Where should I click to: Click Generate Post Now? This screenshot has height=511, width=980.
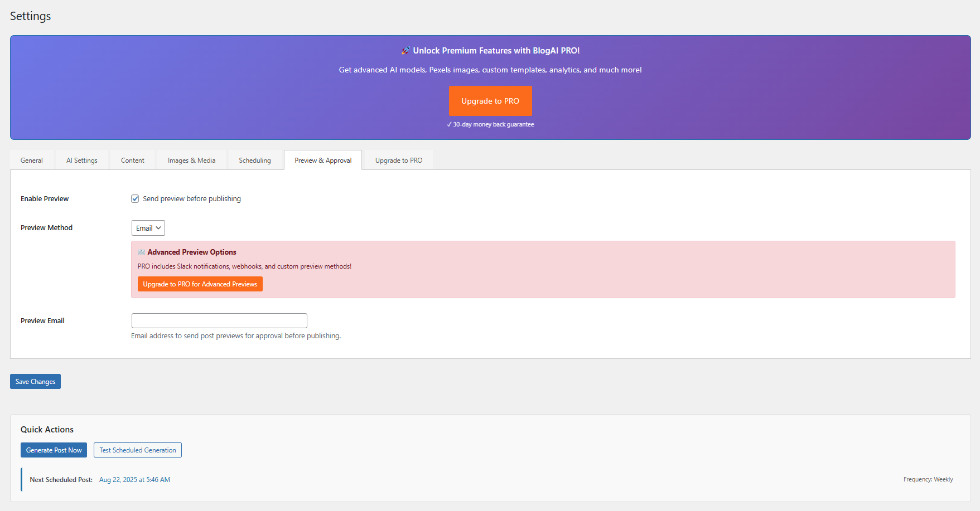pyautogui.click(x=54, y=450)
